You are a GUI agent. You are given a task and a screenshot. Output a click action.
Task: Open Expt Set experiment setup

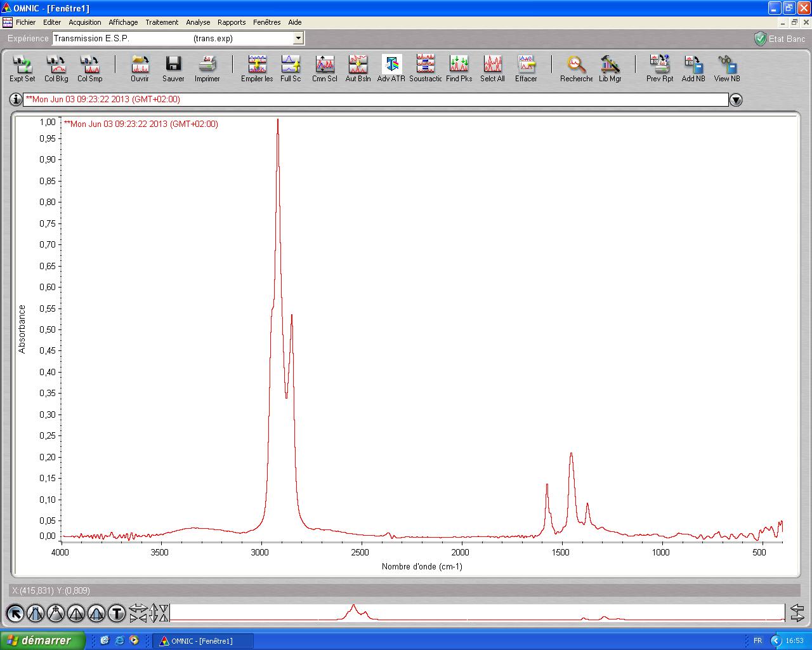coord(22,69)
